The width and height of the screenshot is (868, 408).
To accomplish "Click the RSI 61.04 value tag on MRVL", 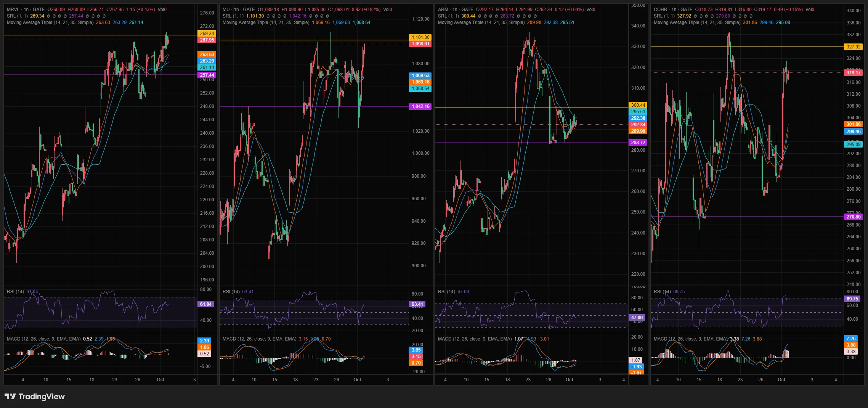I will point(206,304).
